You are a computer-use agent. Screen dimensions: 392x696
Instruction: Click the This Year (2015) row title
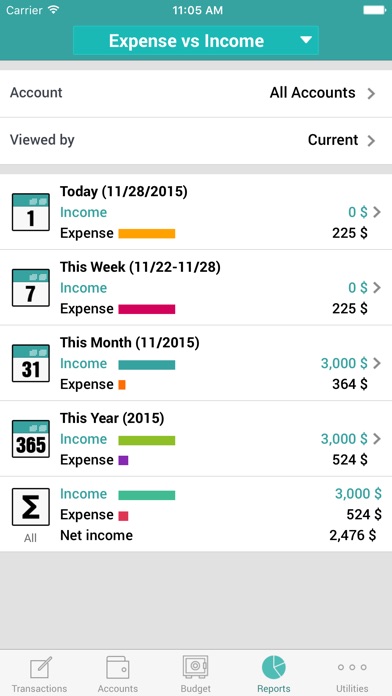(112, 418)
